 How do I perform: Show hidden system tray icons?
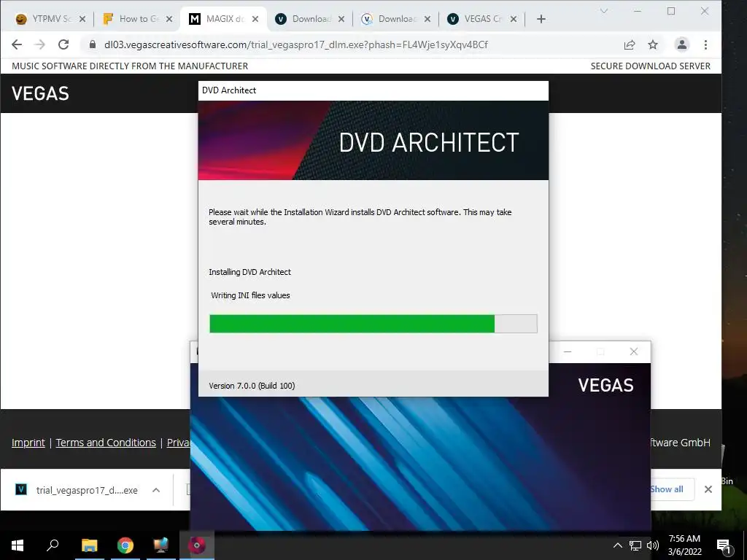point(617,545)
